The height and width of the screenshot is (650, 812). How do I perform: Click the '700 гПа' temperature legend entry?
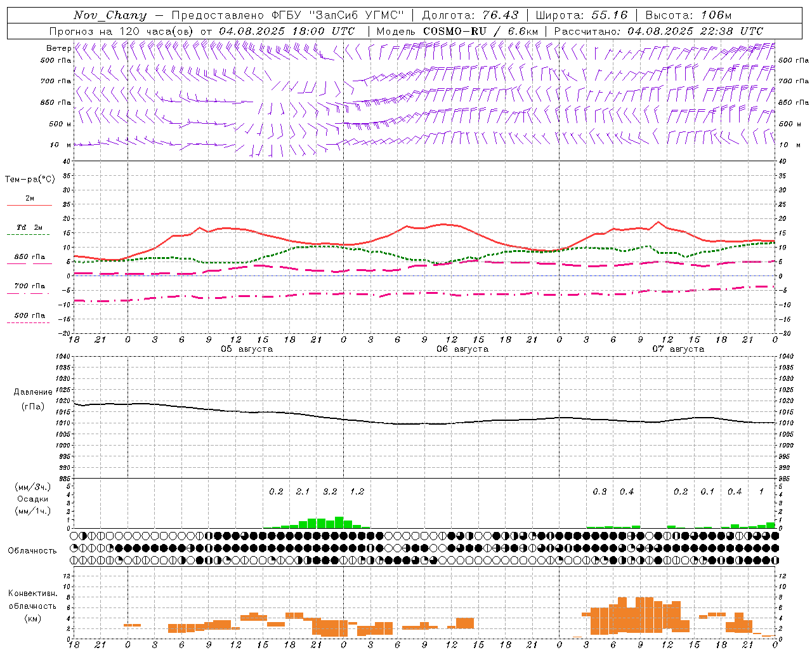coord(30,286)
